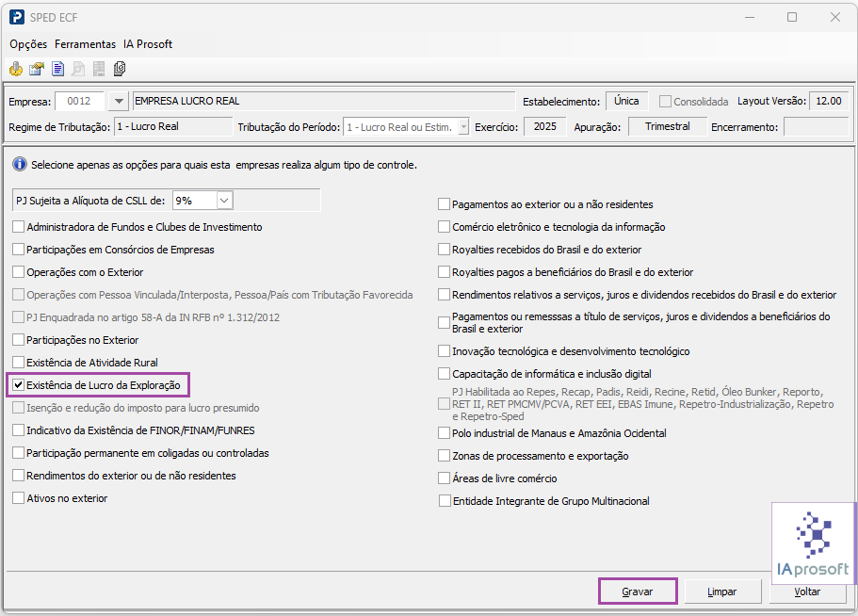The height and width of the screenshot is (616, 858).
Task: Check Pagamentos ou remessas a título de serviços
Action: tap(444, 323)
